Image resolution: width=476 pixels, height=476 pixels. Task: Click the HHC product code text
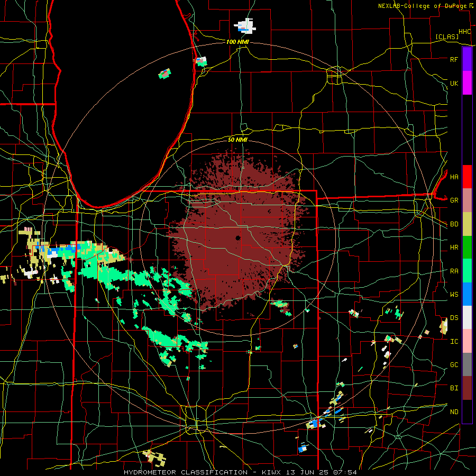click(465, 32)
